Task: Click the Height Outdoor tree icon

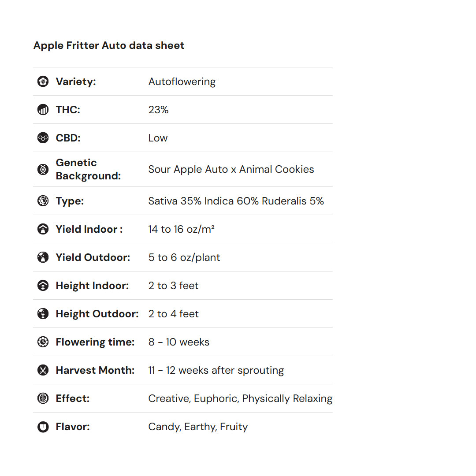Action: tap(43, 314)
